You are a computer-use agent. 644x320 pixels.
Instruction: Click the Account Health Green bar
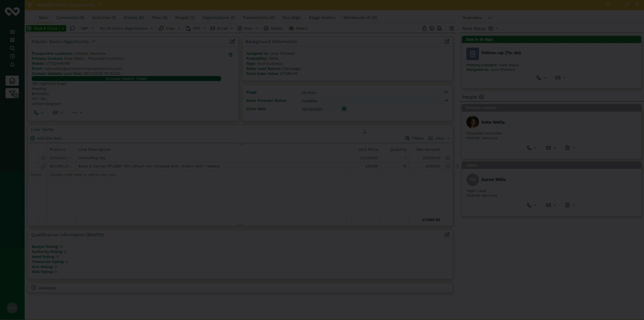126,79
